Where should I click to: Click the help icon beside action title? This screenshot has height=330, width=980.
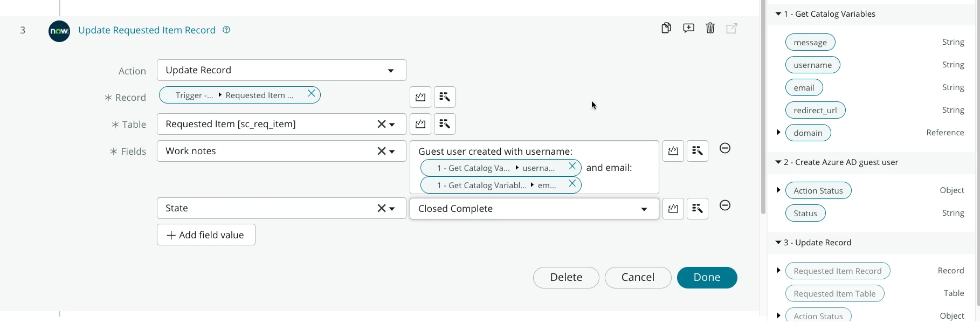click(x=226, y=30)
